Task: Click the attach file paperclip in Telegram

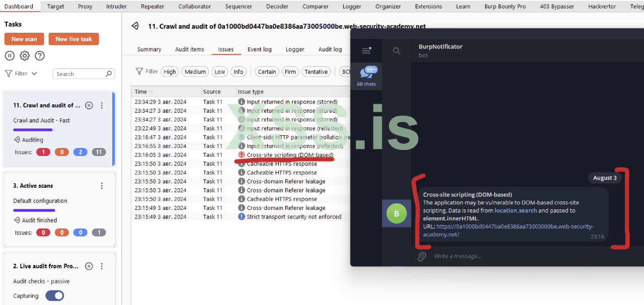Action: click(x=422, y=256)
